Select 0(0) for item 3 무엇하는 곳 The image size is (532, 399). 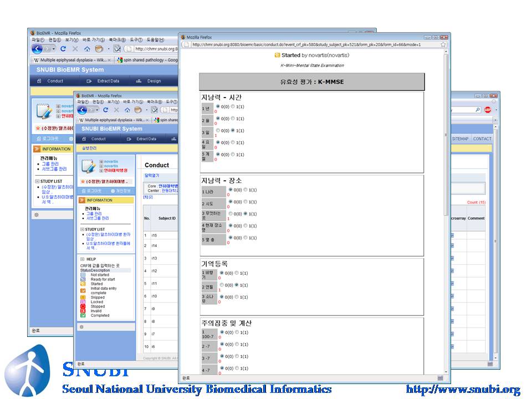click(x=231, y=214)
